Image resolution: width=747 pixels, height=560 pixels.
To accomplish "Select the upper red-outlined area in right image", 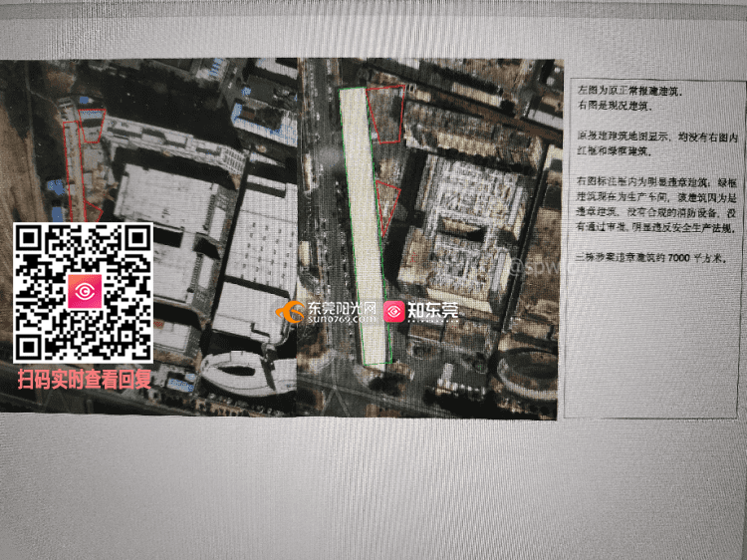I will (387, 113).
